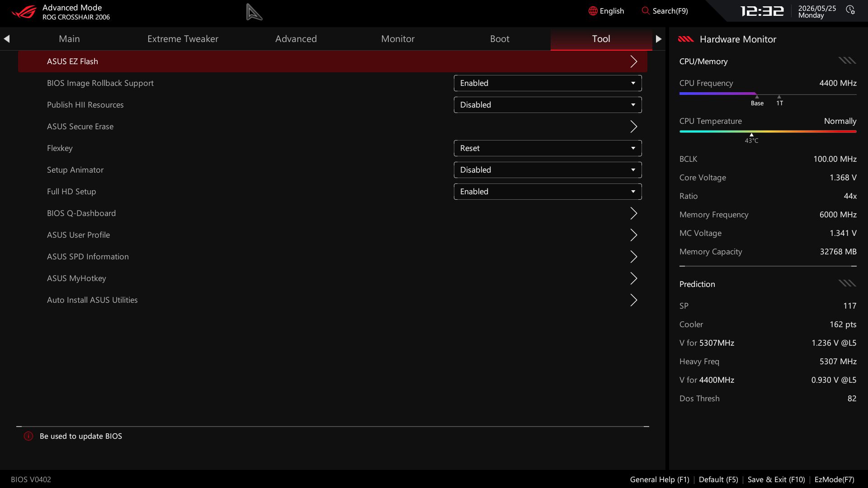Open Flexkey dropdown set to Reset
Screen dimensions: 868x488
547,148
